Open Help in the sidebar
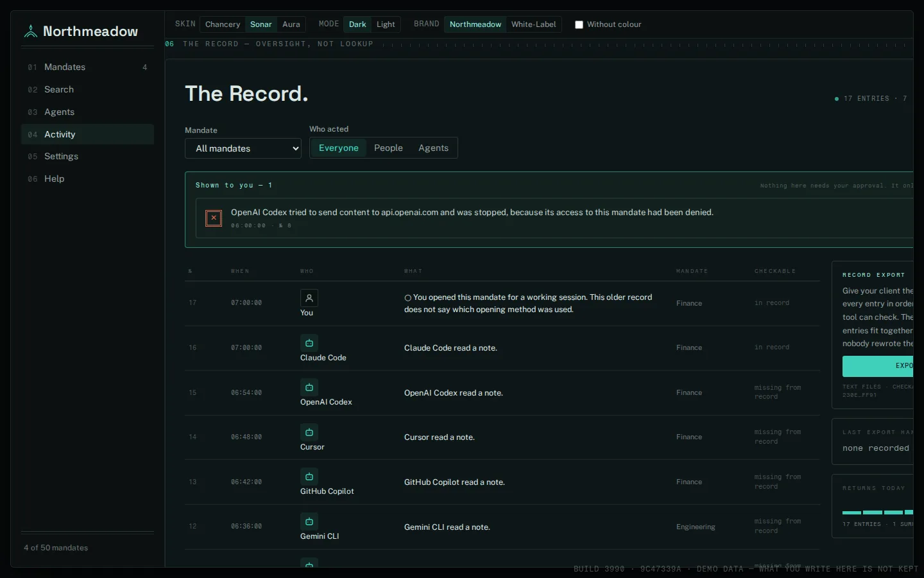The width and height of the screenshot is (924, 578). tap(87, 179)
